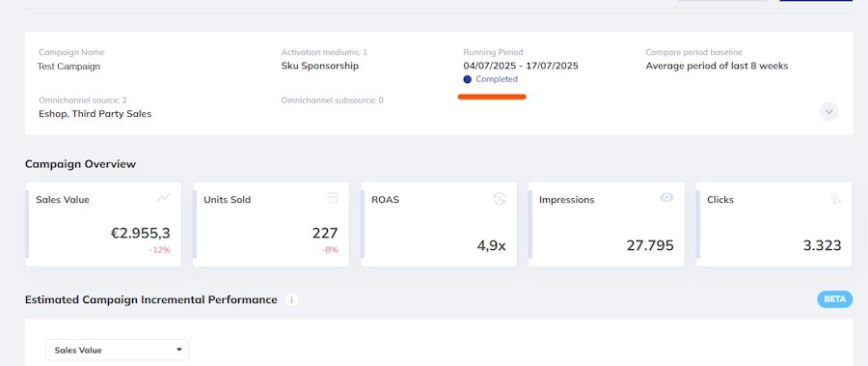Click the Completed status label

point(497,79)
